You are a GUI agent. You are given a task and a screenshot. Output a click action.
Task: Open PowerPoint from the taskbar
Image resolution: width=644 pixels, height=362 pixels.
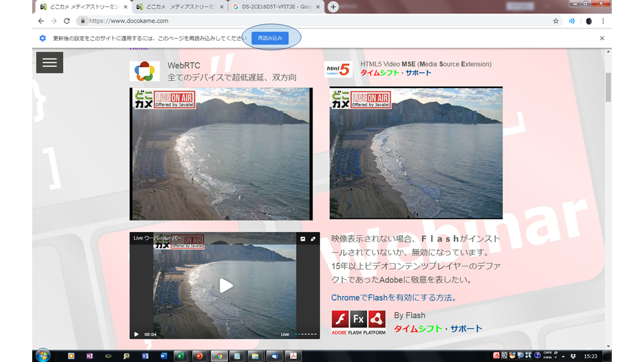point(199,356)
